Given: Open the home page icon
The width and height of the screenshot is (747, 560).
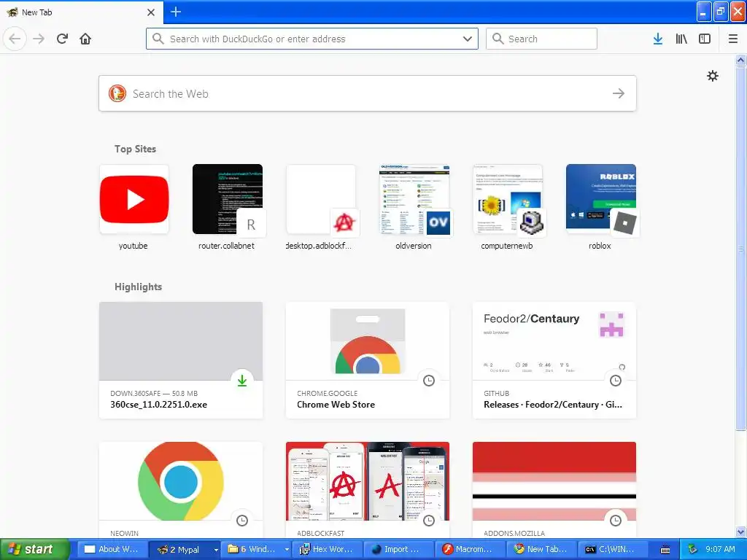Looking at the screenshot, I should 85,39.
